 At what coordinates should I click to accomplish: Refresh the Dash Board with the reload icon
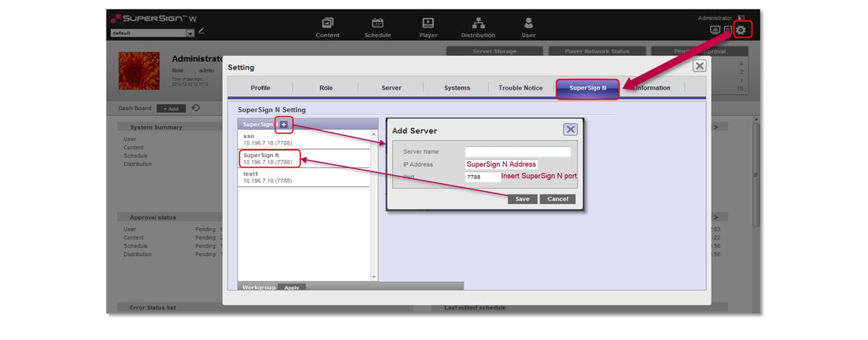196,109
